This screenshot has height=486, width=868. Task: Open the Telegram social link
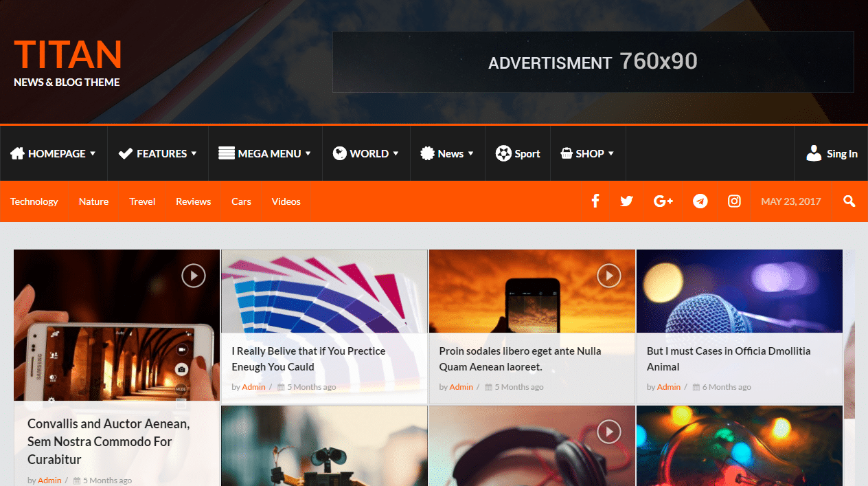[x=700, y=201]
